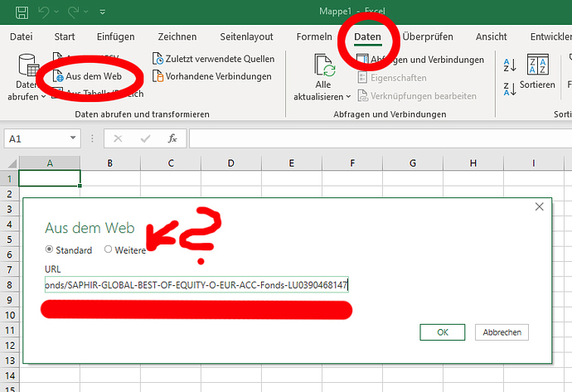
Task: Open the Sortieren dialog button
Action: pos(537,71)
